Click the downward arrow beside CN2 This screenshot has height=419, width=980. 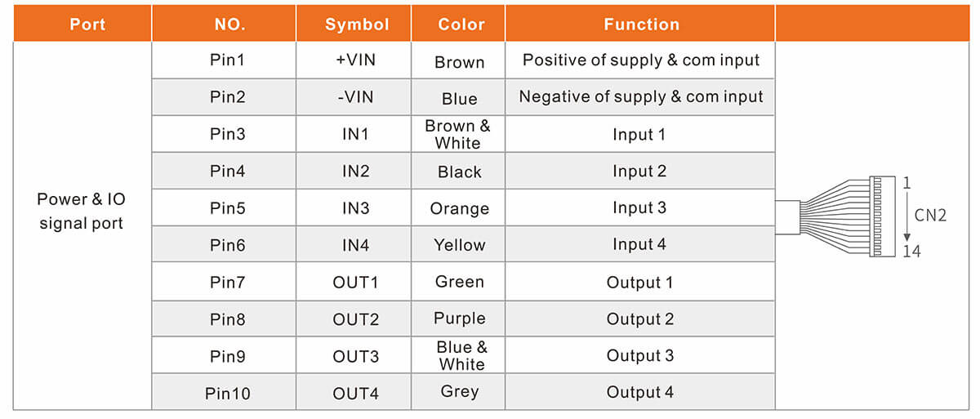[906, 216]
